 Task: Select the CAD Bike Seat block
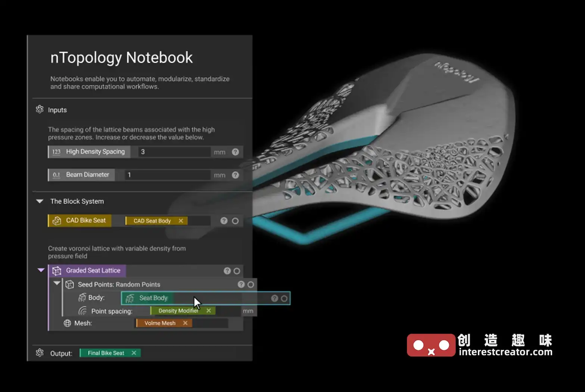pos(80,221)
